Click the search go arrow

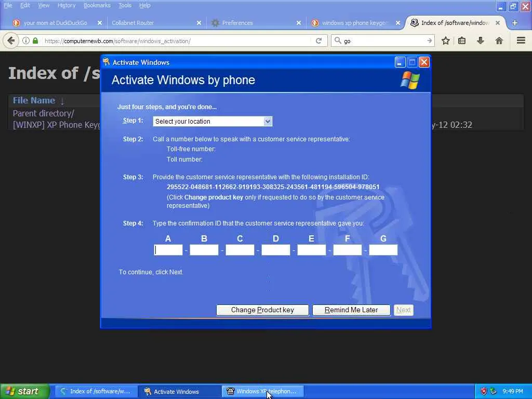click(x=430, y=41)
